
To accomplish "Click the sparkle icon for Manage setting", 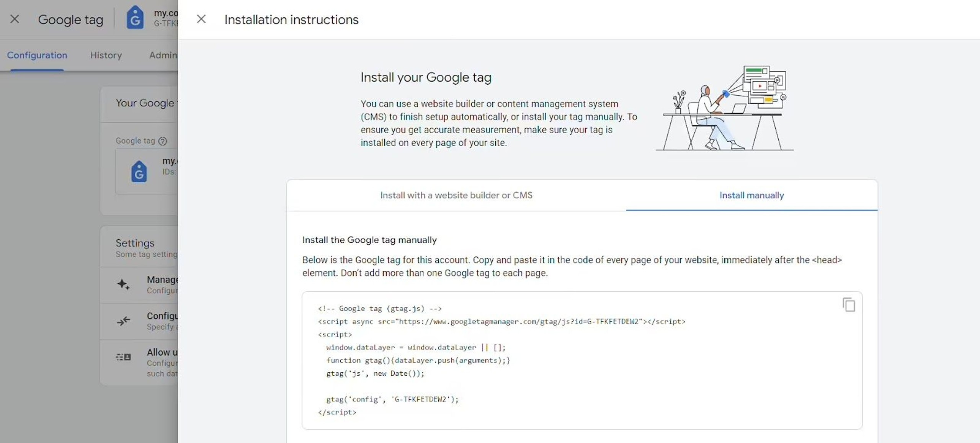I will [123, 284].
